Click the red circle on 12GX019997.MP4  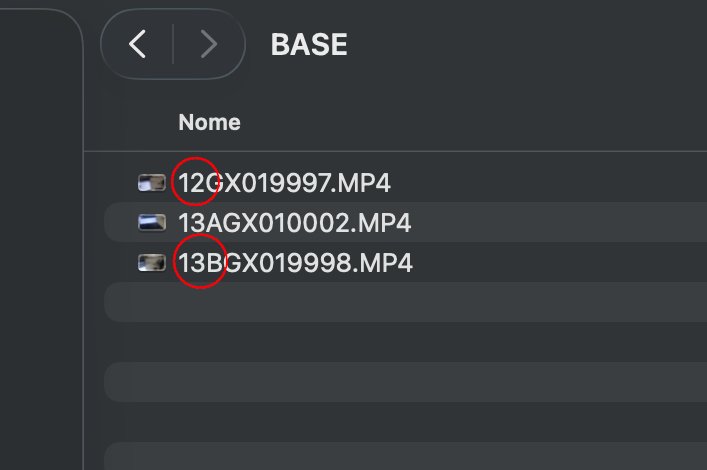[196, 181]
